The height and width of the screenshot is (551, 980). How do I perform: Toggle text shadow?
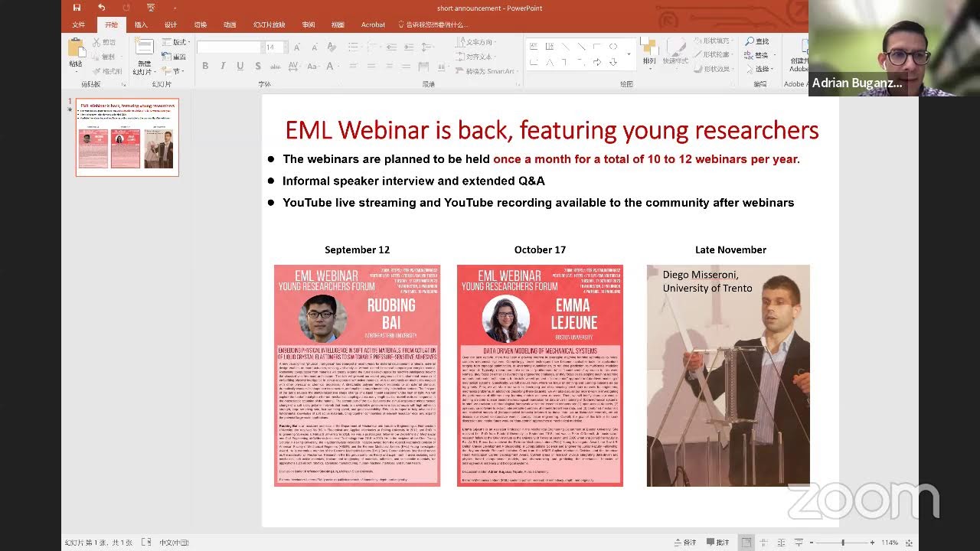[258, 66]
